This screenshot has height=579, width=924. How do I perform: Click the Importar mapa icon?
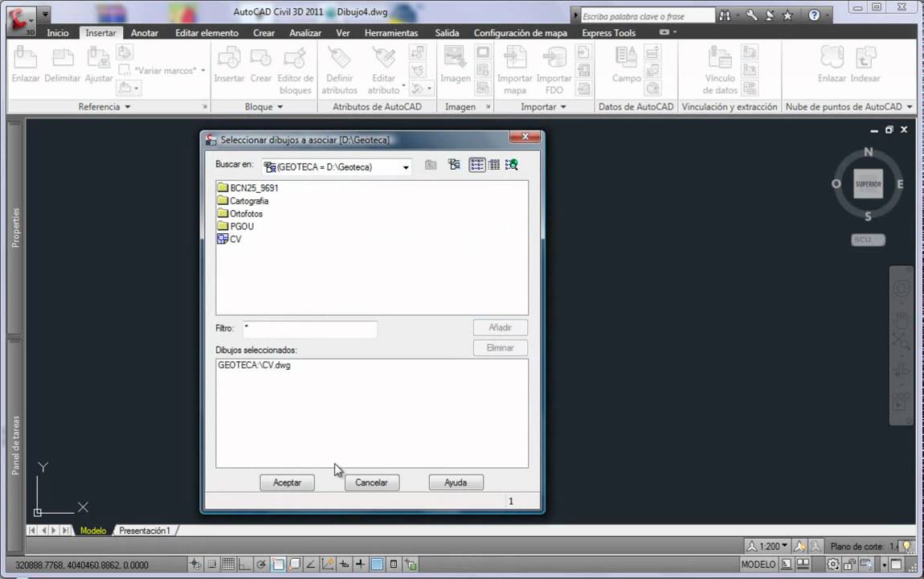pyautogui.click(x=514, y=71)
